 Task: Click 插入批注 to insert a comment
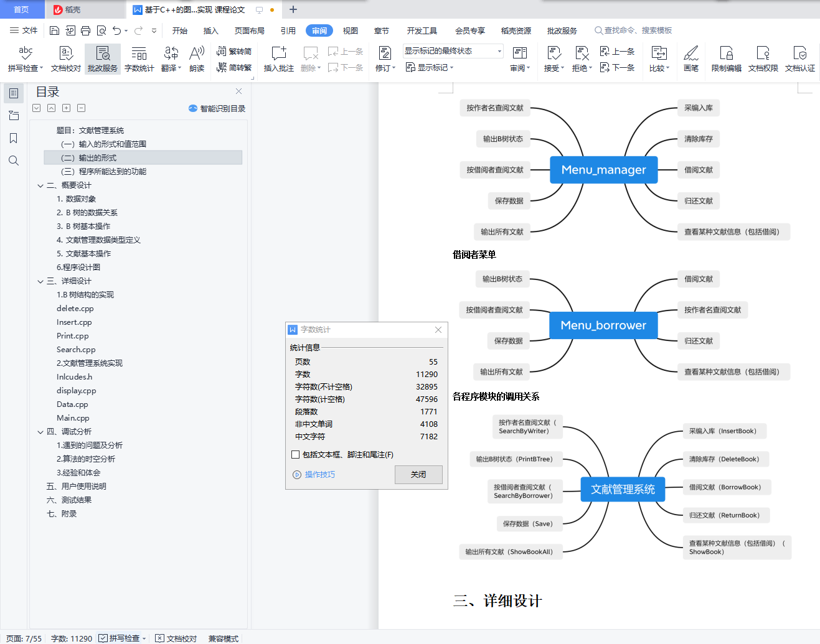point(279,59)
